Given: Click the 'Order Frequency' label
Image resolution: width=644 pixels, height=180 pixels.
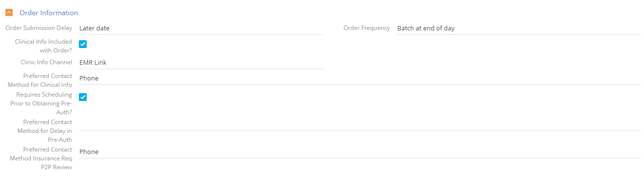Looking at the screenshot, I should [367, 28].
